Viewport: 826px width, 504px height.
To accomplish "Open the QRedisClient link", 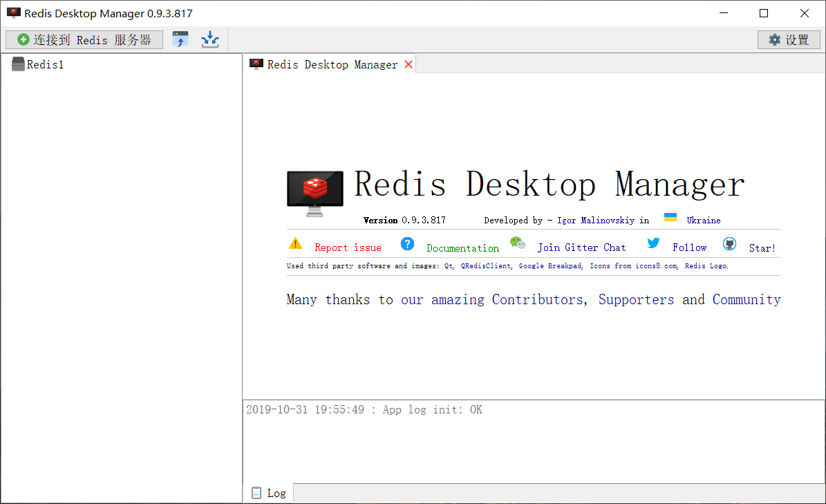I will coord(486,266).
